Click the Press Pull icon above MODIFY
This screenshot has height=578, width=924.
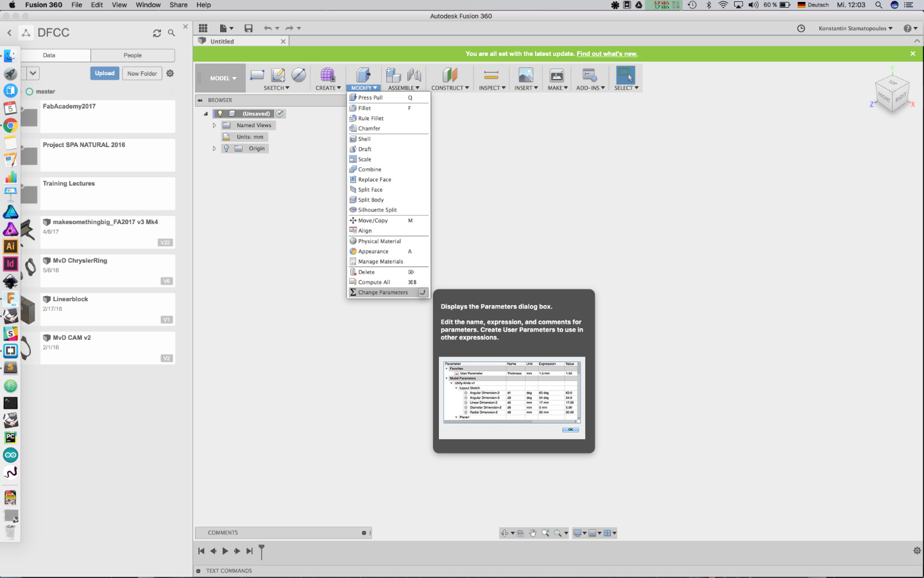(x=363, y=74)
